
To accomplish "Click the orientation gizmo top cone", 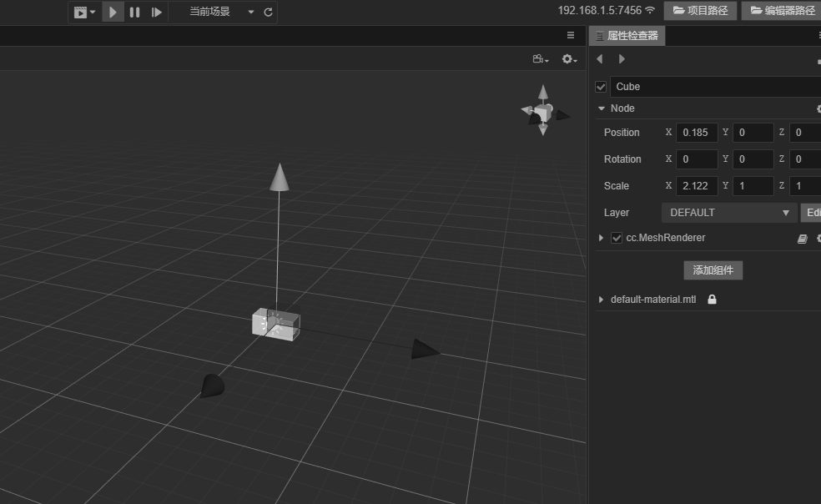I will (x=543, y=92).
